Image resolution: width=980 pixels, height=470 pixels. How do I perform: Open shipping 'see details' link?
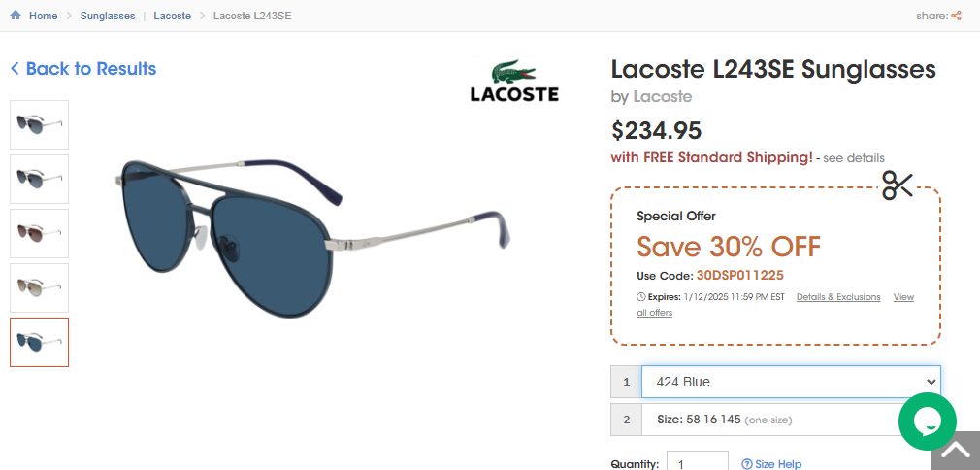point(854,158)
